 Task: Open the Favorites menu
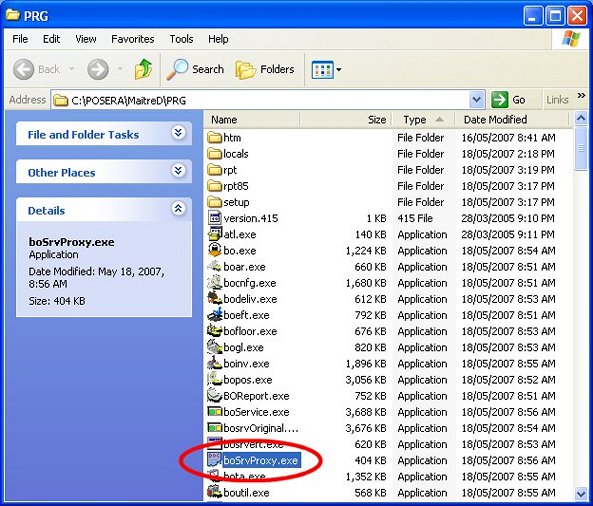pos(132,39)
